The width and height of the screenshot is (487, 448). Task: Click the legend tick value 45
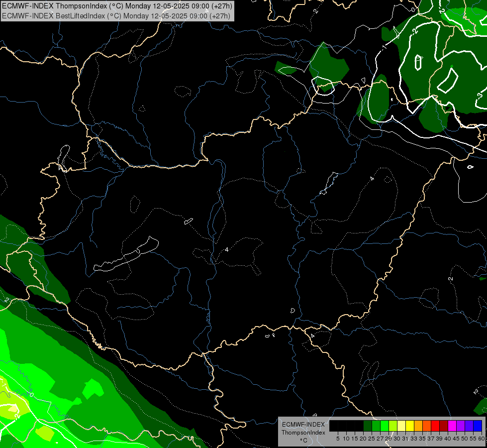pos(456,439)
